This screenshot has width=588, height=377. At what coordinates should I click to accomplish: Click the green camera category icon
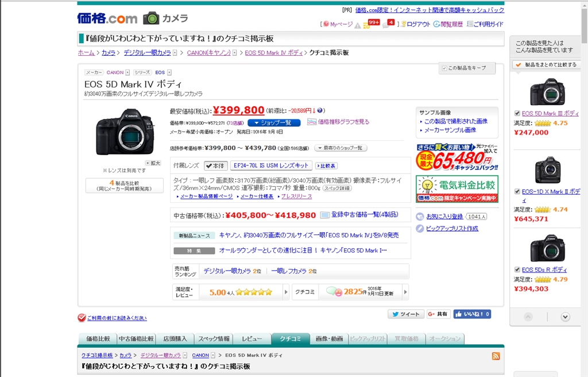tap(151, 18)
